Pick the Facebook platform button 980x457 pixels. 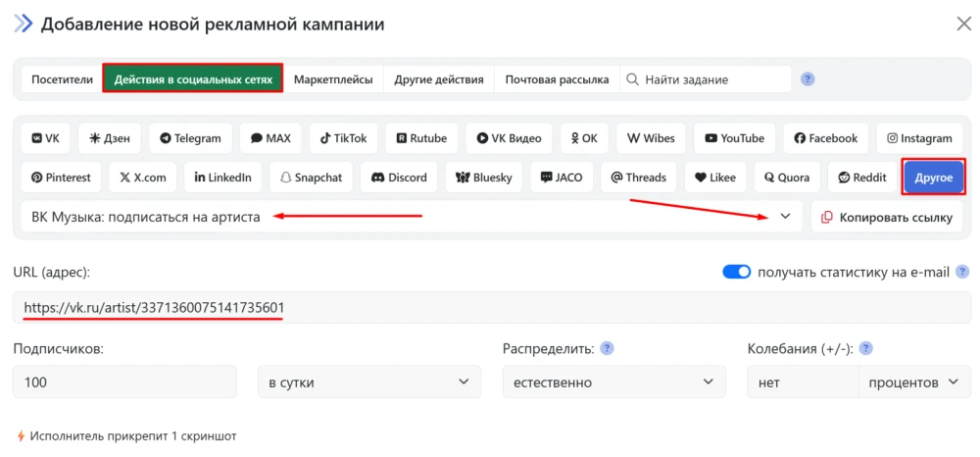pyautogui.click(x=825, y=138)
